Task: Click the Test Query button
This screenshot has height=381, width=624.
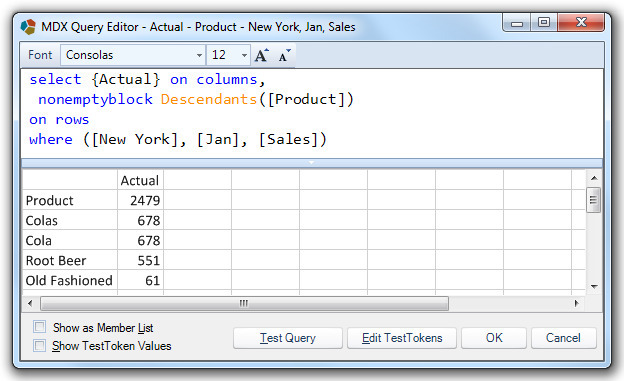Action: pos(288,338)
